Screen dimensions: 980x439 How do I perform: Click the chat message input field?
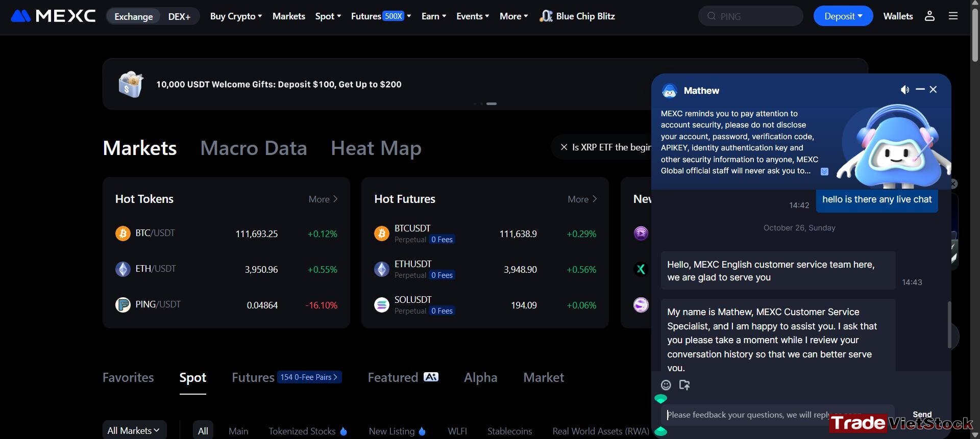pos(777,415)
